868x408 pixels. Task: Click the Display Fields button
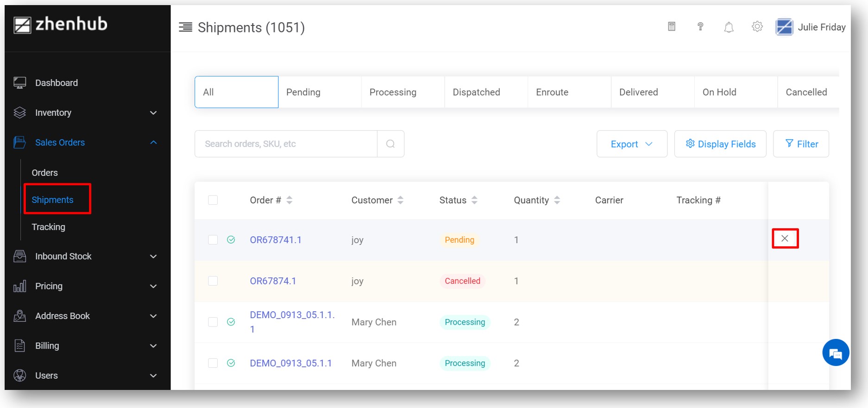click(720, 144)
